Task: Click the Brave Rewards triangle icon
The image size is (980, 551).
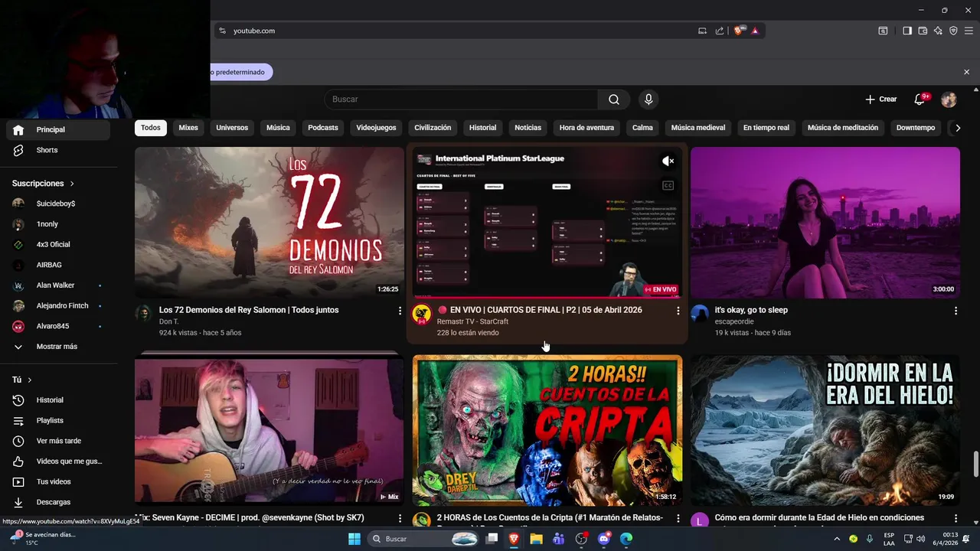Action: coord(755,31)
